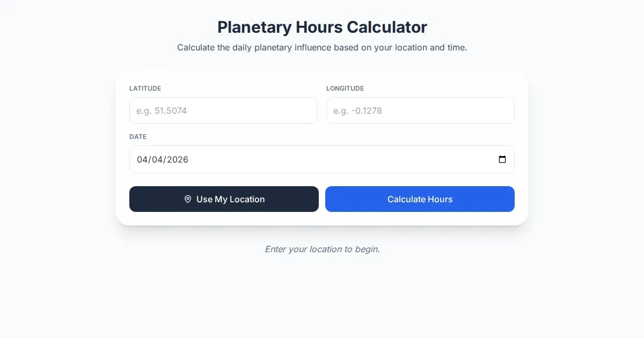Click empty area below the status message
Screen dimensions: 644x338
click(322, 300)
